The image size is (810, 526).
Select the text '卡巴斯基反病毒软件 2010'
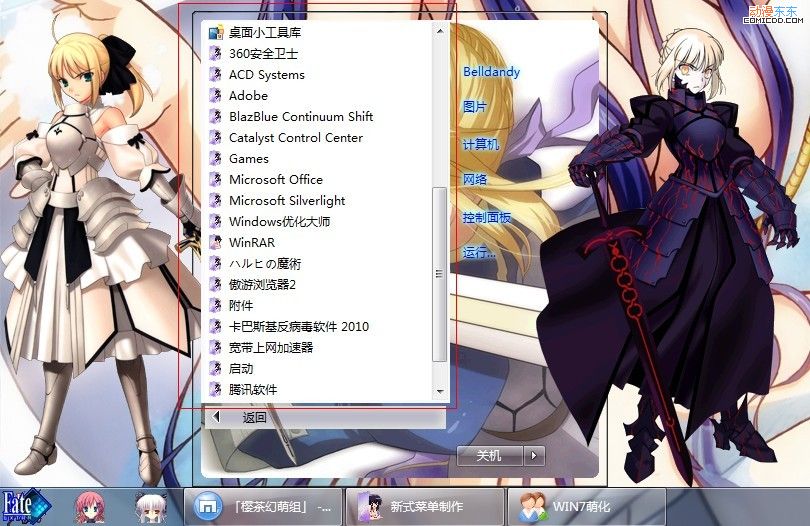click(x=299, y=327)
